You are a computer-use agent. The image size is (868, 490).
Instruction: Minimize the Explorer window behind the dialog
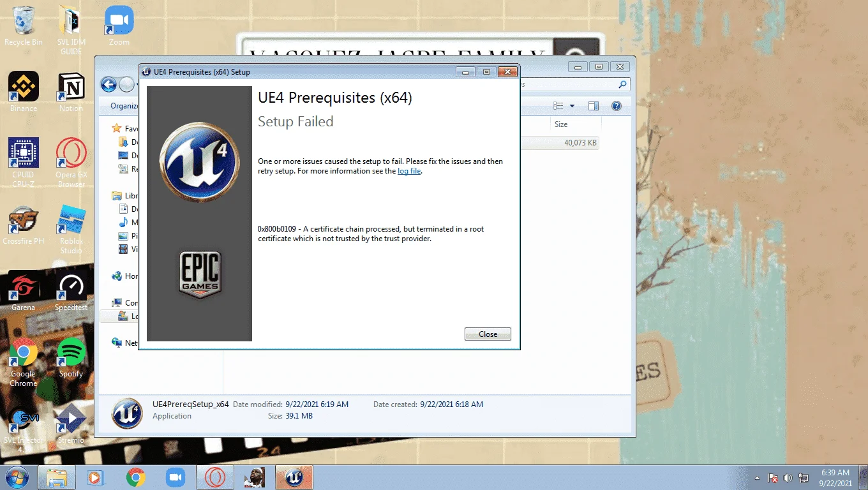point(578,66)
